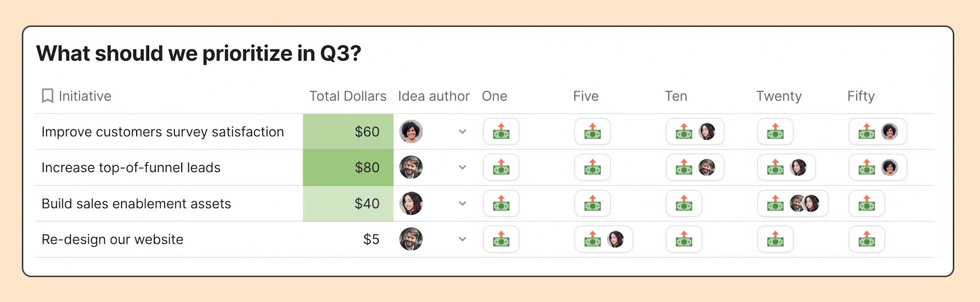Vote fifty dollars on Build sales enablement assets
980x302 pixels.
pos(866,204)
